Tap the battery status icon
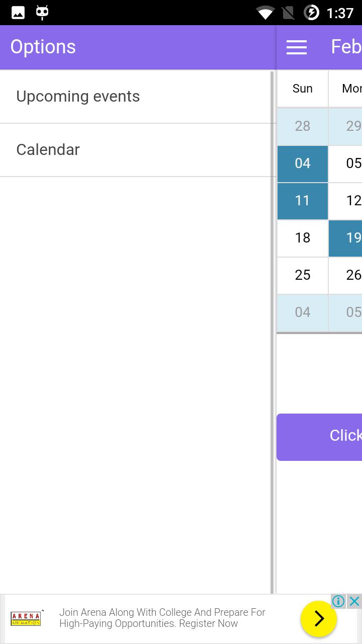362x644 pixels. tap(312, 13)
